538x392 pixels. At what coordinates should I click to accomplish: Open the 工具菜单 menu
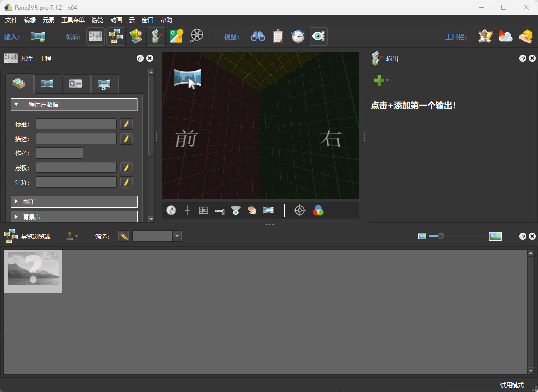pyautogui.click(x=73, y=20)
